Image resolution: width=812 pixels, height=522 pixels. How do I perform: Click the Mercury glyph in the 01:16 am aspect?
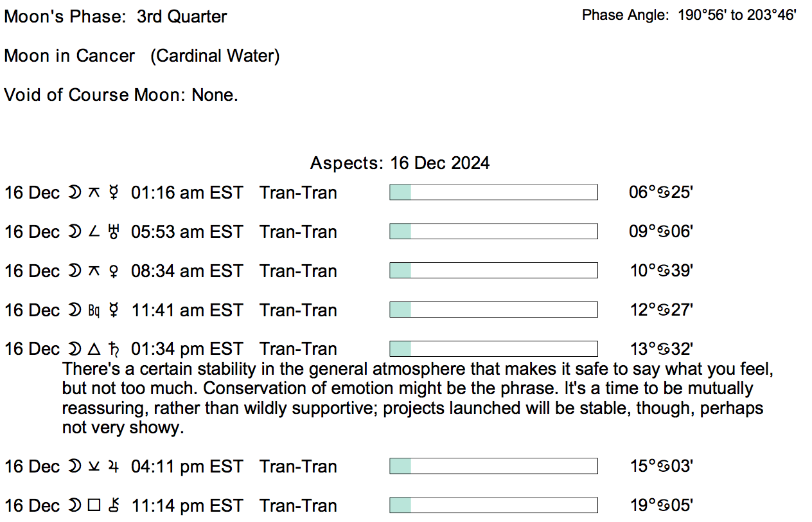tap(114, 193)
